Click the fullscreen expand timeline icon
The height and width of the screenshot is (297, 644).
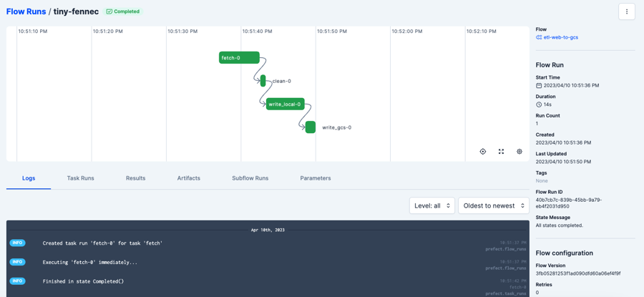coord(501,152)
